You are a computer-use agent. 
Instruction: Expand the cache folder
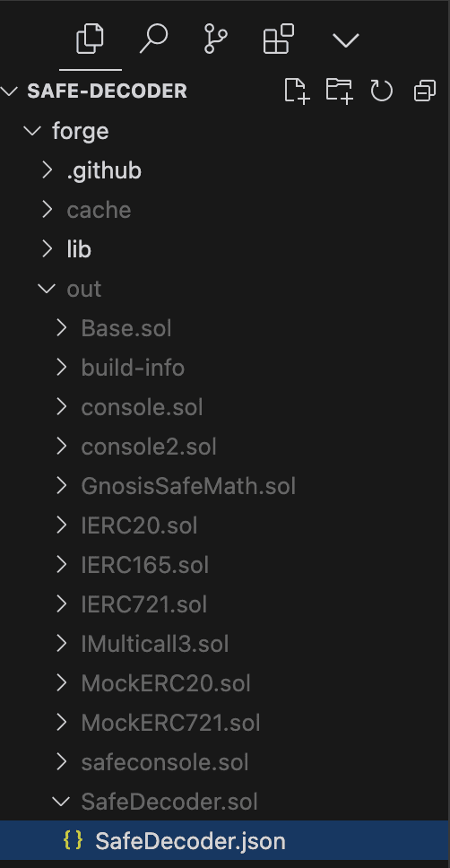225,210
